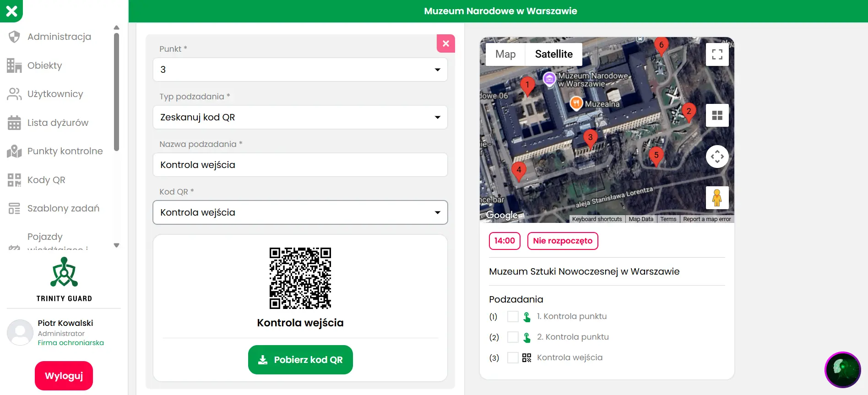Open map Terms link
Screen dimensions: 868x395
[668, 219]
